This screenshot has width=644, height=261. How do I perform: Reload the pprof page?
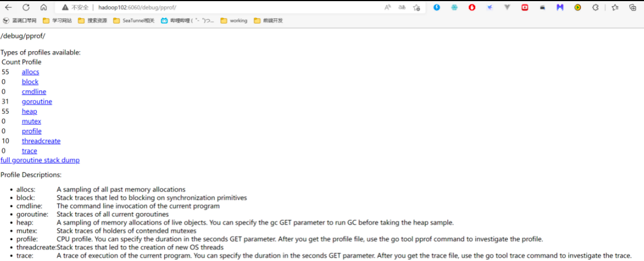tap(26, 7)
